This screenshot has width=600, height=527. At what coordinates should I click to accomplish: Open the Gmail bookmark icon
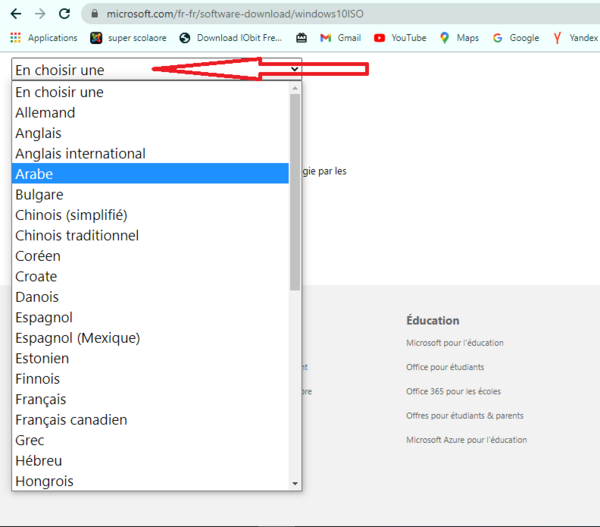[x=325, y=38]
